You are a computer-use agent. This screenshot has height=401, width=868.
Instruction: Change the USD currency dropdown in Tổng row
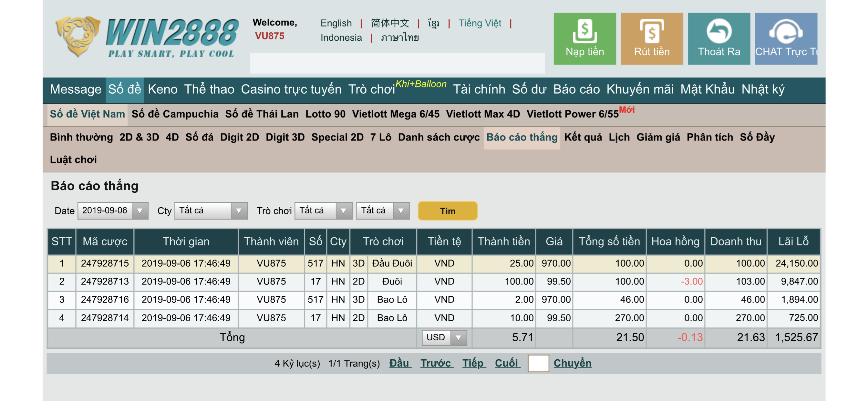click(x=444, y=337)
